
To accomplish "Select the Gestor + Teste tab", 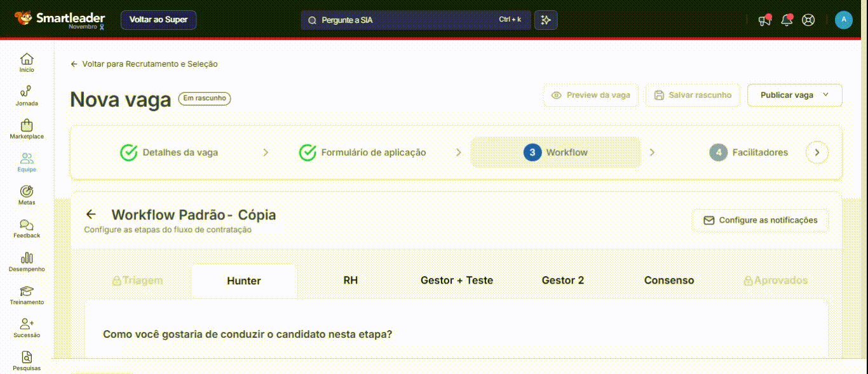I will point(456,280).
